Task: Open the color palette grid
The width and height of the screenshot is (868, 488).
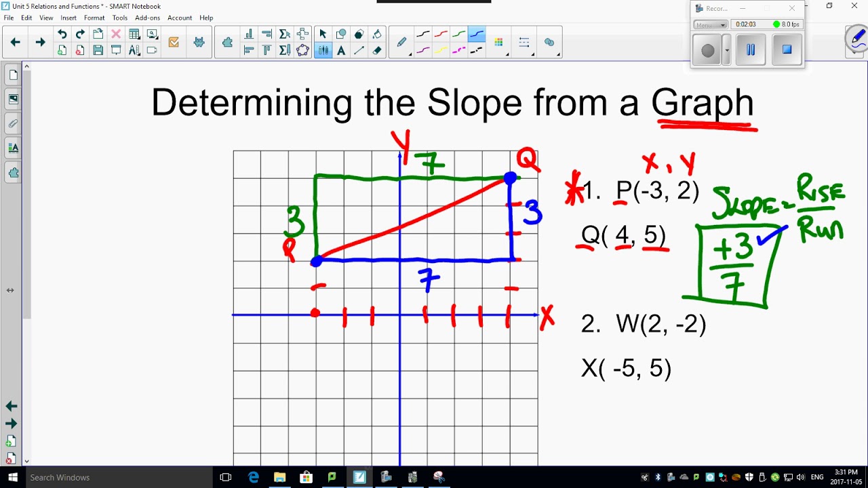Action: point(499,42)
